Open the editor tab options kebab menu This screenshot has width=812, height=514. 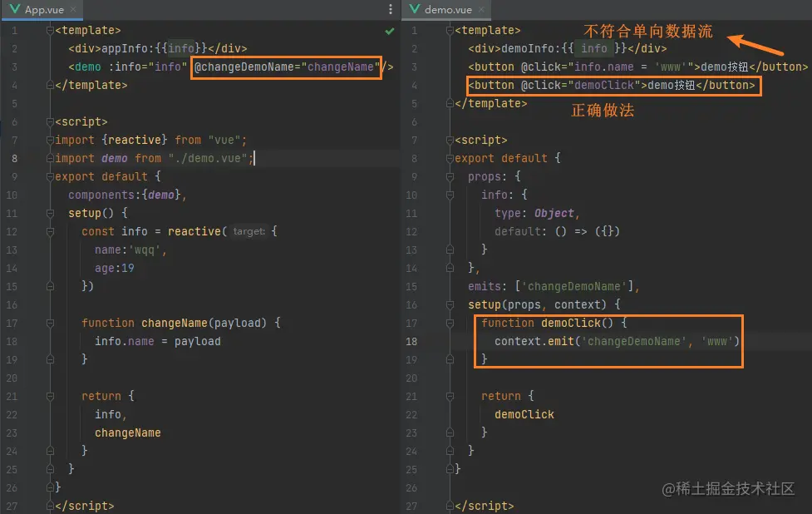tap(391, 9)
